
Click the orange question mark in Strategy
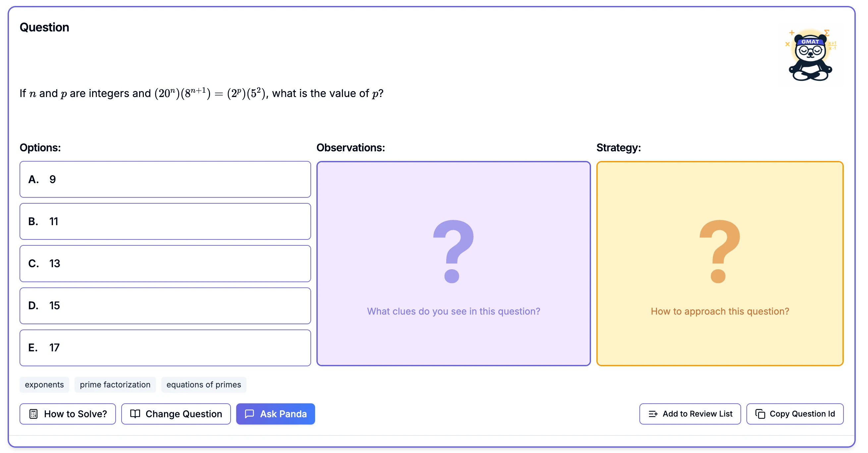[719, 251]
